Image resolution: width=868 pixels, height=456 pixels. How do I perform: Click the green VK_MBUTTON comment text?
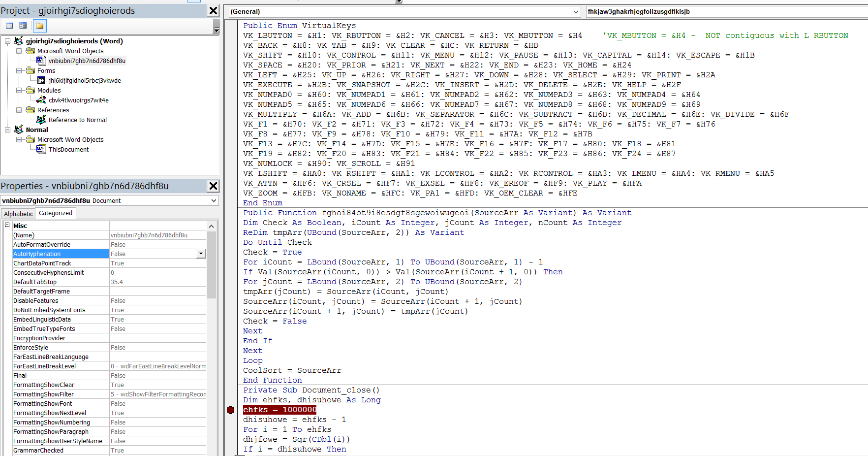pos(726,35)
